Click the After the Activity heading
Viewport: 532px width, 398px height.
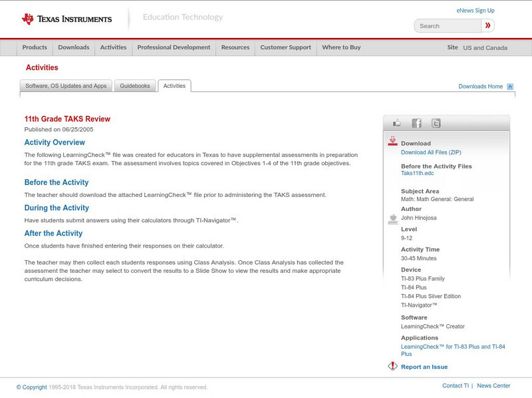(53, 234)
